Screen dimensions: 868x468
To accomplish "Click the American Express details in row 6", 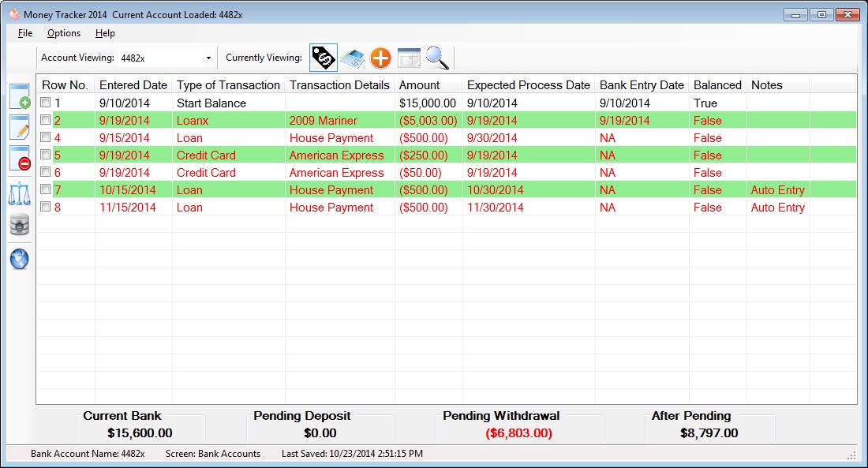I will pos(337,172).
